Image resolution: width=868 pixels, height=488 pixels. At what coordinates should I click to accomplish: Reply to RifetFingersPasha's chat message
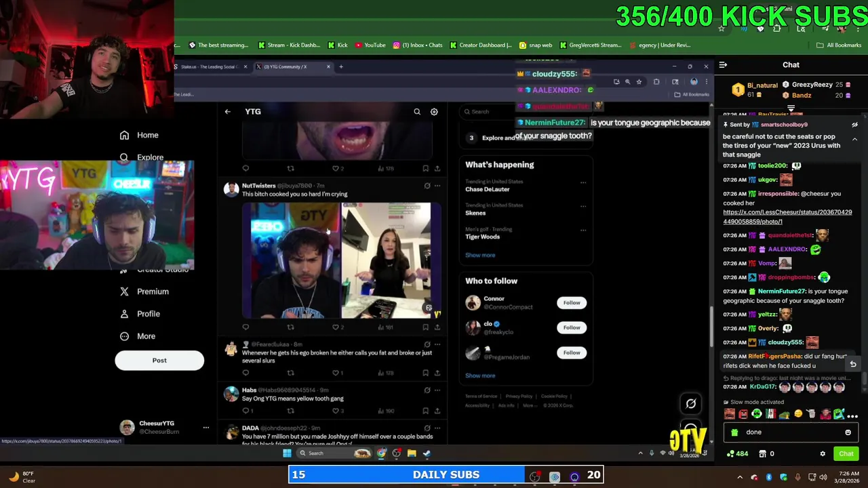853,365
